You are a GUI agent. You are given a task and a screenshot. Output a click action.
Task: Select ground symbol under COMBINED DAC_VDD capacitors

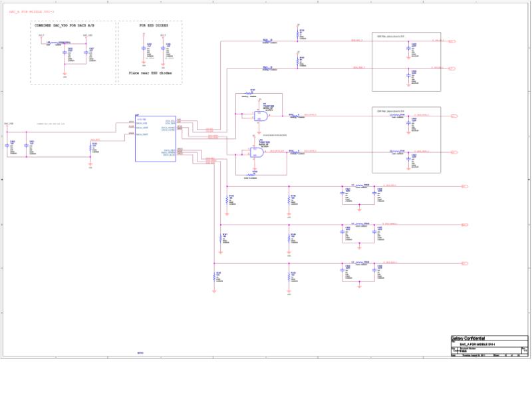click(x=65, y=74)
